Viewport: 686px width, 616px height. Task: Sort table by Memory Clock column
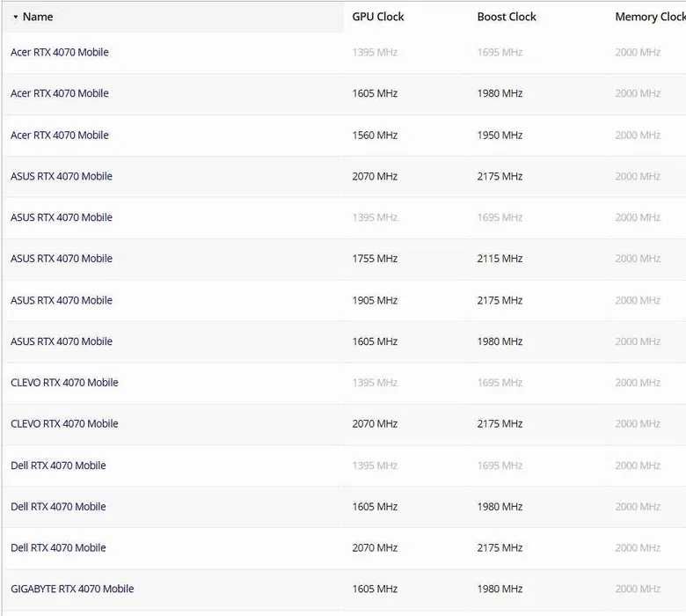(x=650, y=17)
